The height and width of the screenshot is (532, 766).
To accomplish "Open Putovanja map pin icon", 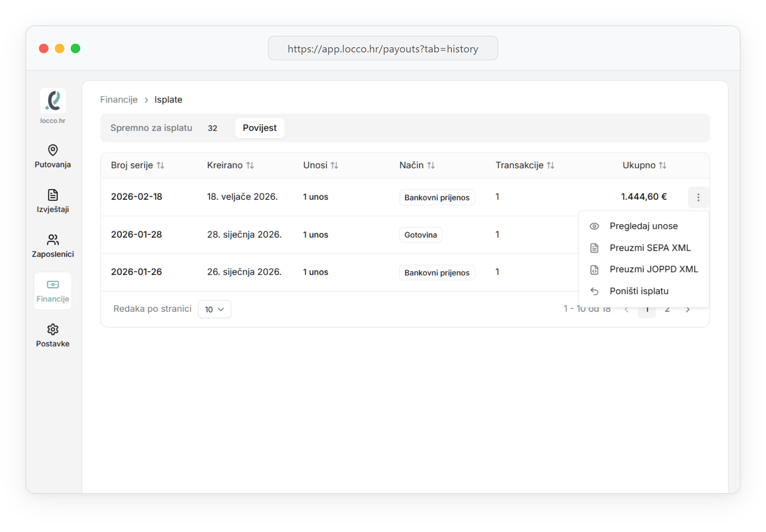I will pos(53,150).
